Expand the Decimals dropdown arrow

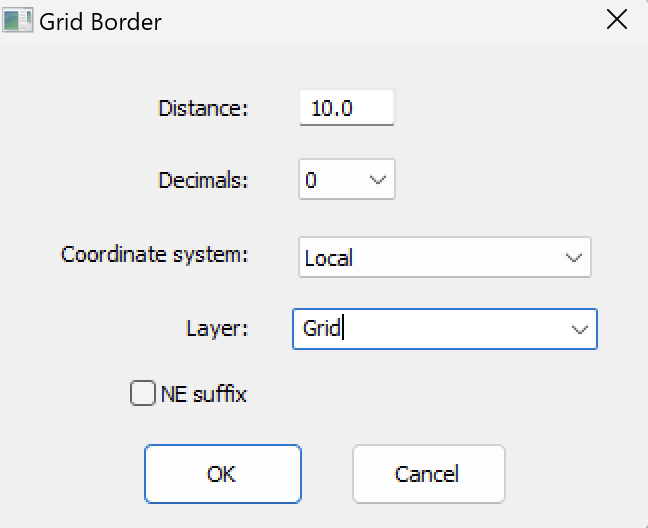(377, 180)
